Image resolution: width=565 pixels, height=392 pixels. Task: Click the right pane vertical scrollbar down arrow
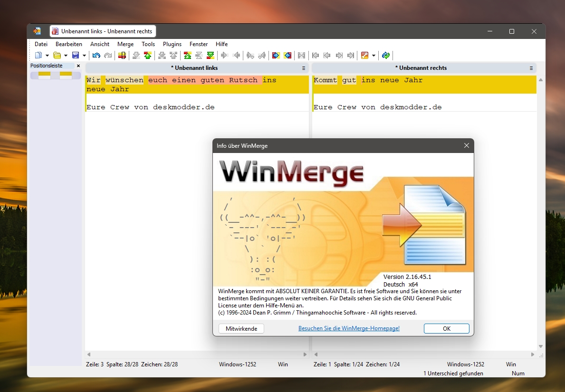[x=540, y=346]
